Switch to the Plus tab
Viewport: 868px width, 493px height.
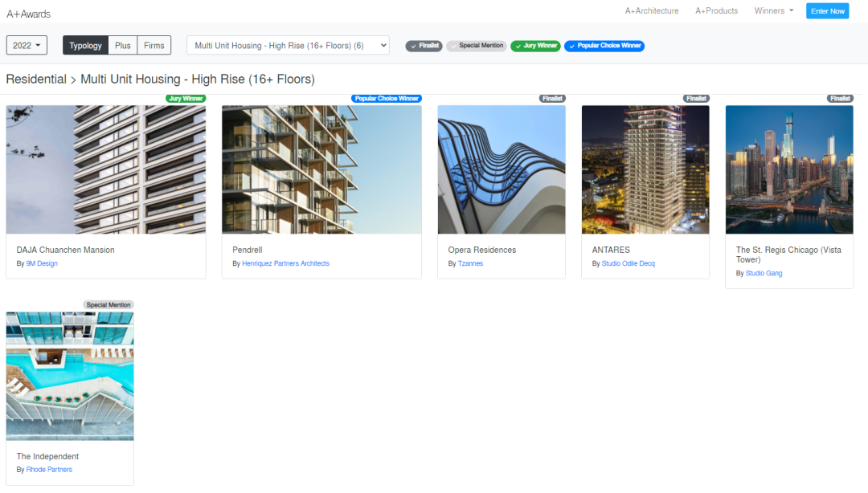pos(123,46)
